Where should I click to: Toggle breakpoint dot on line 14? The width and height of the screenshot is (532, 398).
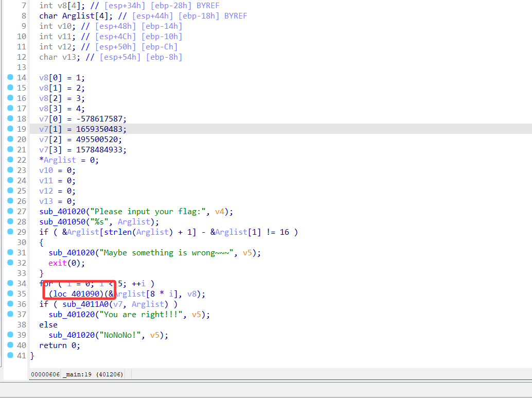(x=10, y=77)
